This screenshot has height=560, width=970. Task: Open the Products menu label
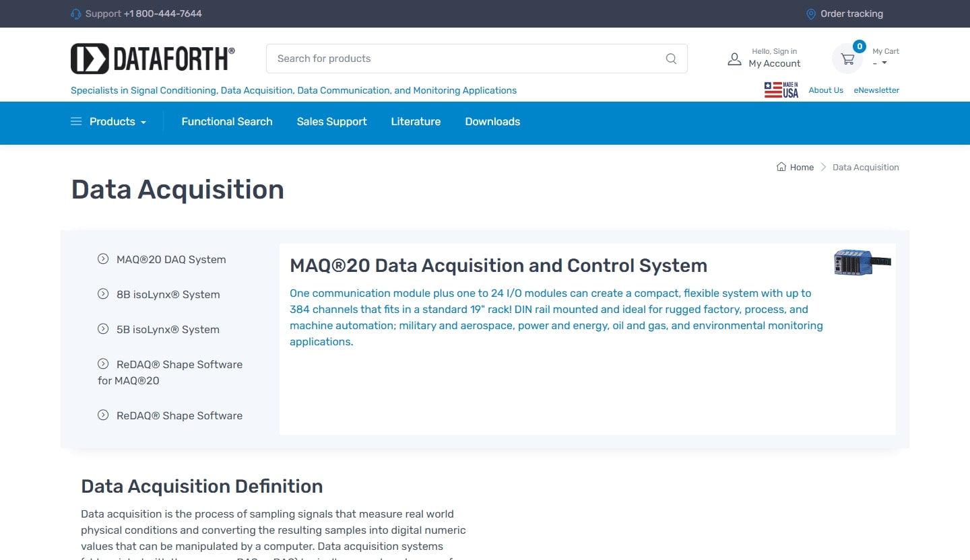[x=112, y=122]
